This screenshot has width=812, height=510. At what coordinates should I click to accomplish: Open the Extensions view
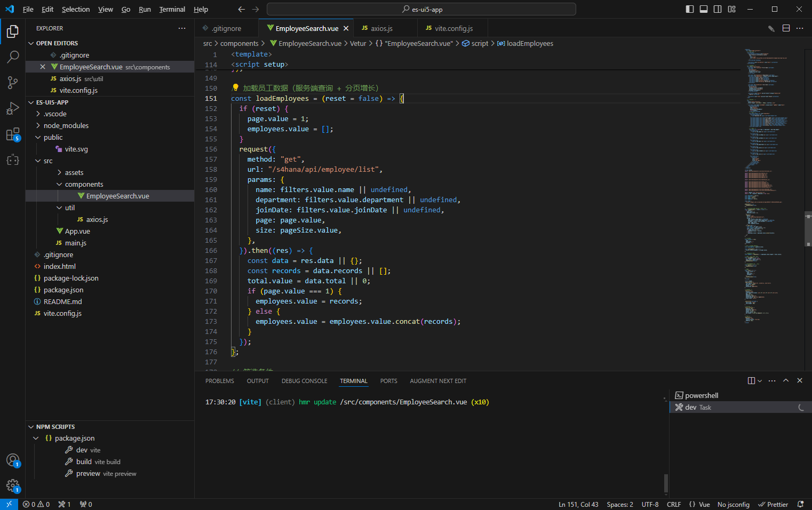point(13,134)
